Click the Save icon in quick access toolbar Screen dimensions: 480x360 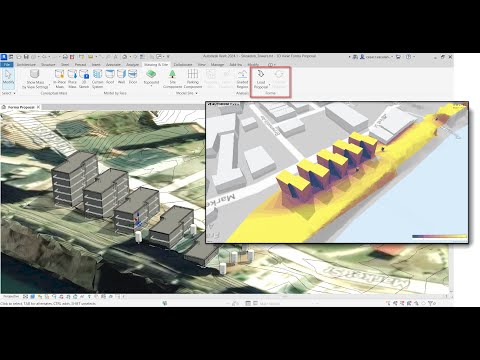tap(26, 57)
